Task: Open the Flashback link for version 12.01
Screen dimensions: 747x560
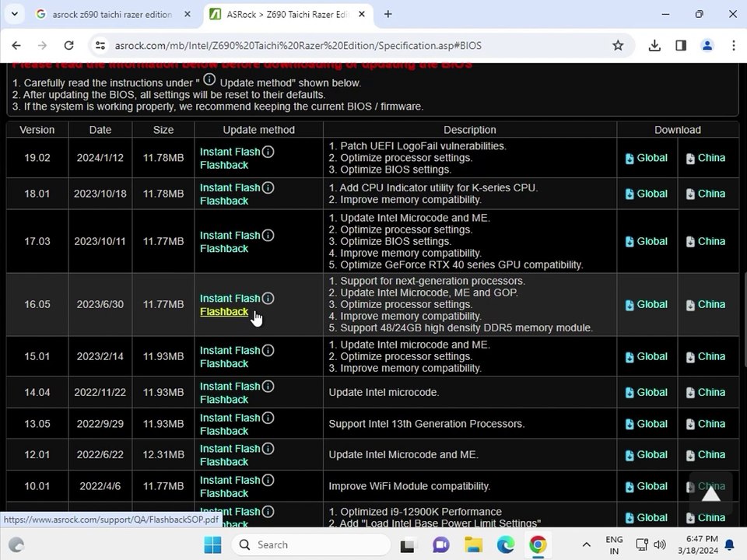Action: [224, 462]
